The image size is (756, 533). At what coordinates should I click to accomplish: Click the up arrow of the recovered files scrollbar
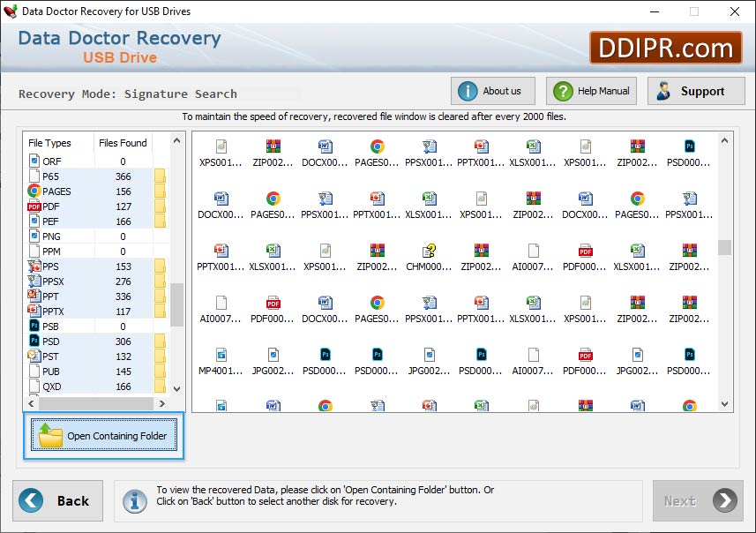point(724,141)
